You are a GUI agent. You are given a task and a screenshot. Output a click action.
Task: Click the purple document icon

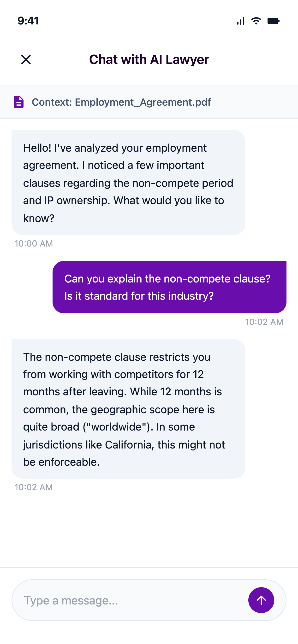(x=18, y=102)
